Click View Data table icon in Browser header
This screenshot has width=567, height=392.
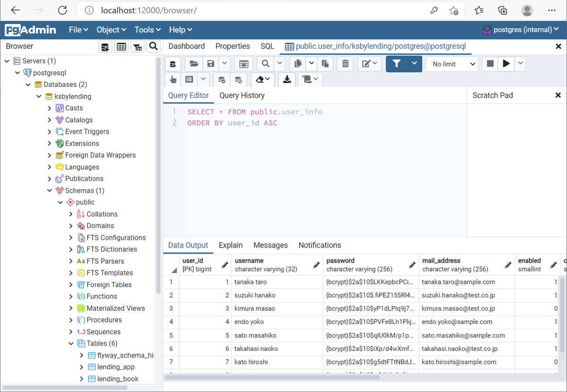tap(121, 46)
